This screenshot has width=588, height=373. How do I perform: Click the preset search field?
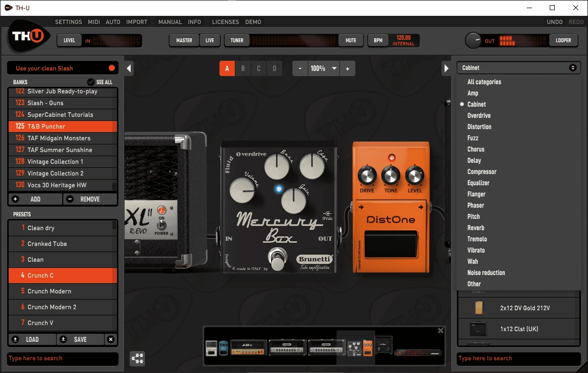pos(63,359)
